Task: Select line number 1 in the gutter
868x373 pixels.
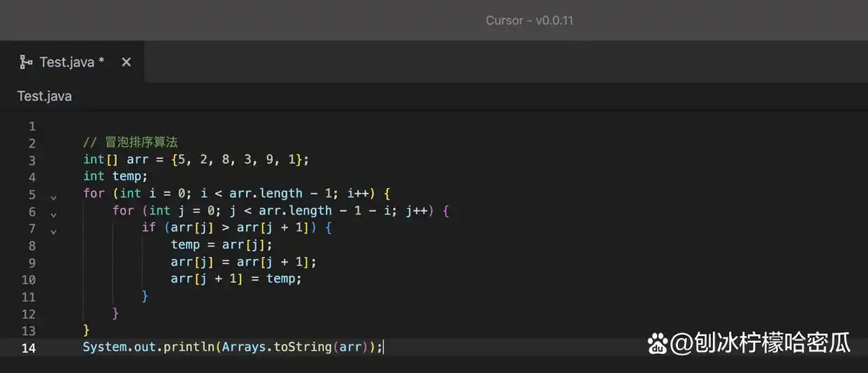Action: [x=31, y=126]
